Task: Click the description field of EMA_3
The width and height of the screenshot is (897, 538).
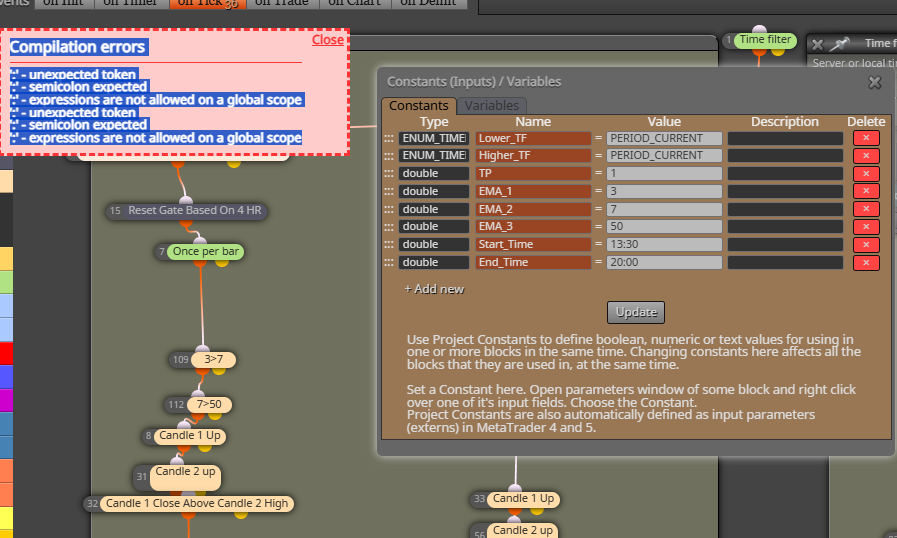Action: pos(785,227)
